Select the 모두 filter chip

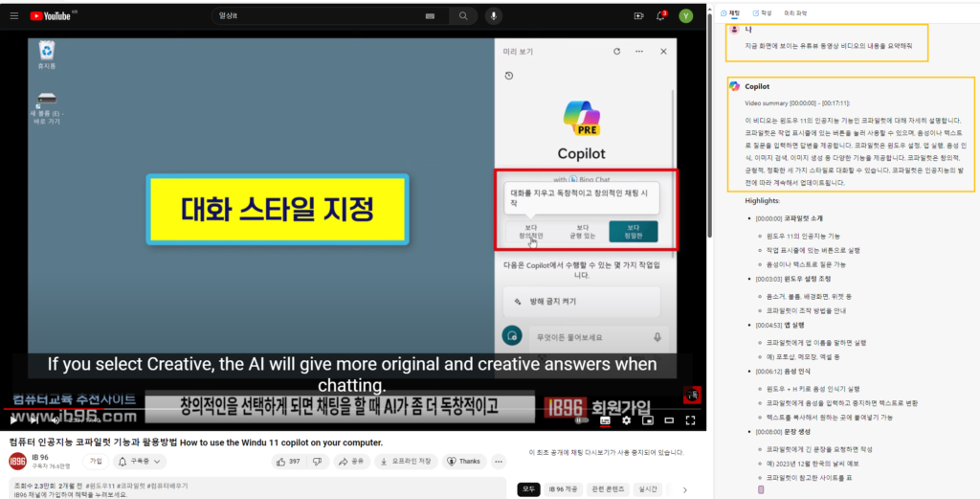528,489
